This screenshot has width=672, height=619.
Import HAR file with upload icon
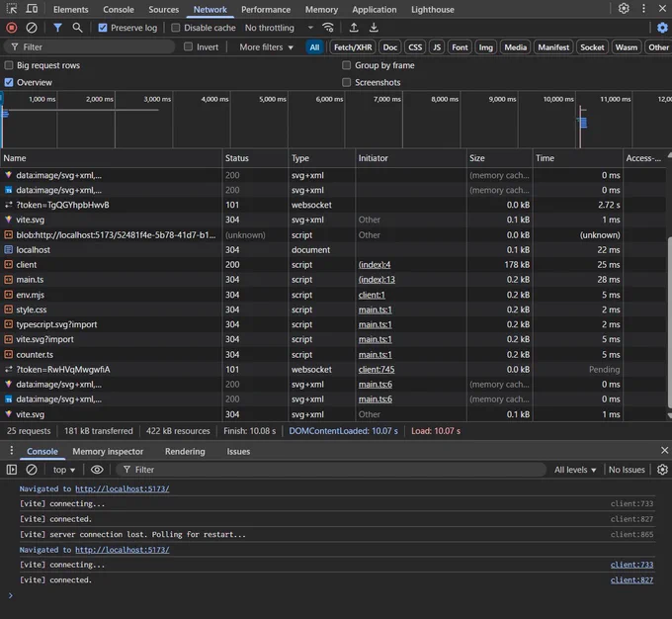coord(354,28)
